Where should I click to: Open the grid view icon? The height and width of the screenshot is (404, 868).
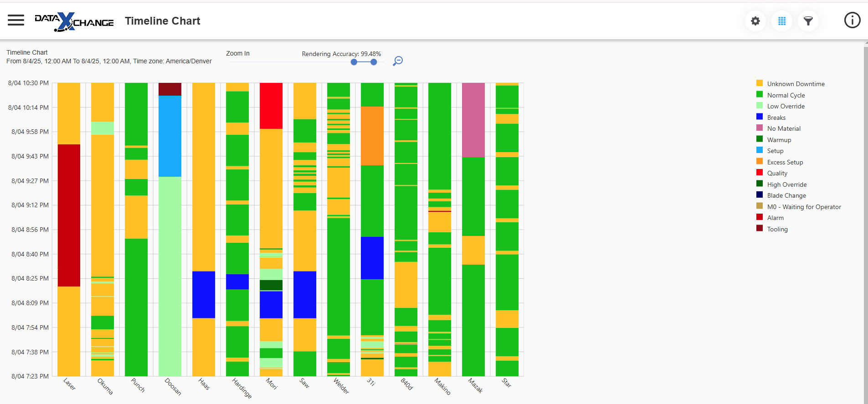[782, 21]
